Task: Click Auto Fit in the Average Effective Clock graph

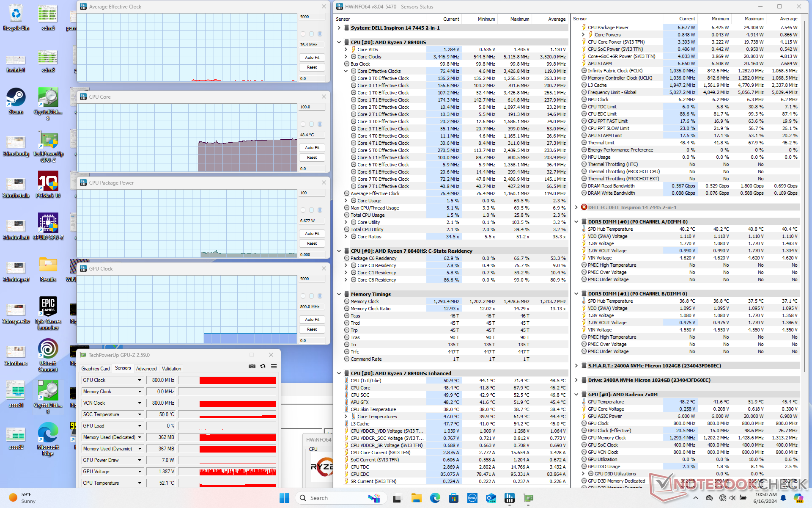Action: (312, 58)
